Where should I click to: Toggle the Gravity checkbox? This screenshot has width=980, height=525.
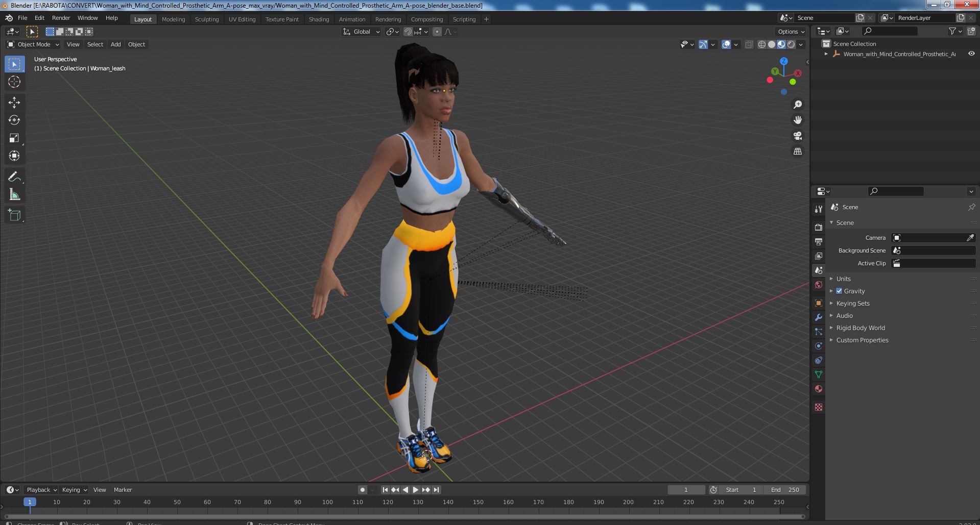839,291
